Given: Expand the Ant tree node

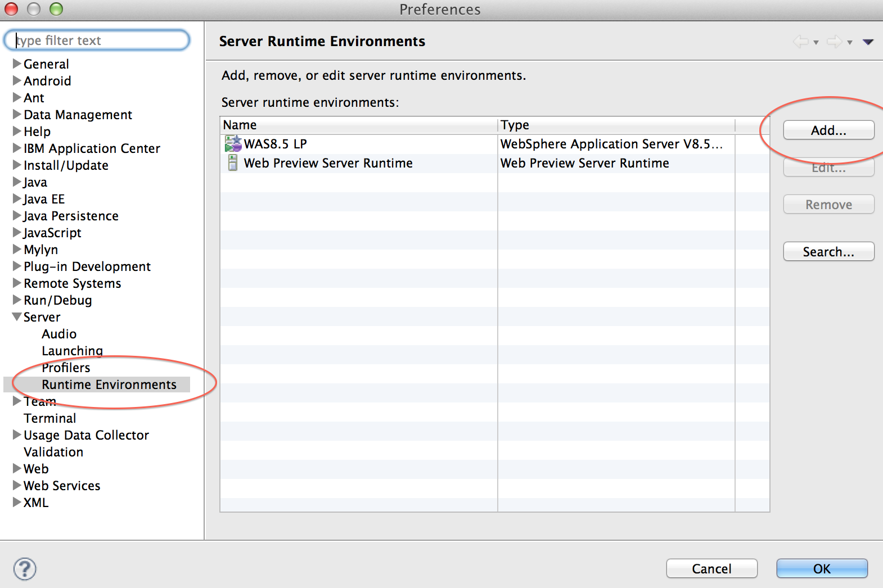Looking at the screenshot, I should point(17,97).
